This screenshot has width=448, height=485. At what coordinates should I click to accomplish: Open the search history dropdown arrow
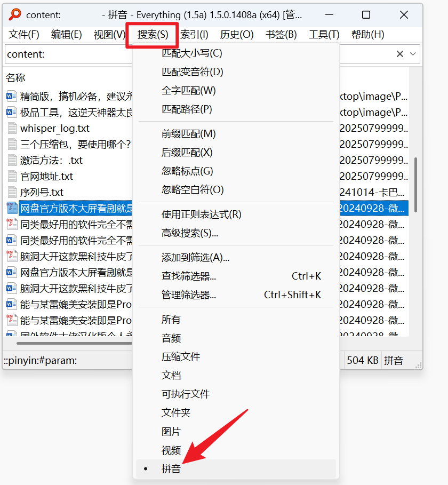(412, 54)
